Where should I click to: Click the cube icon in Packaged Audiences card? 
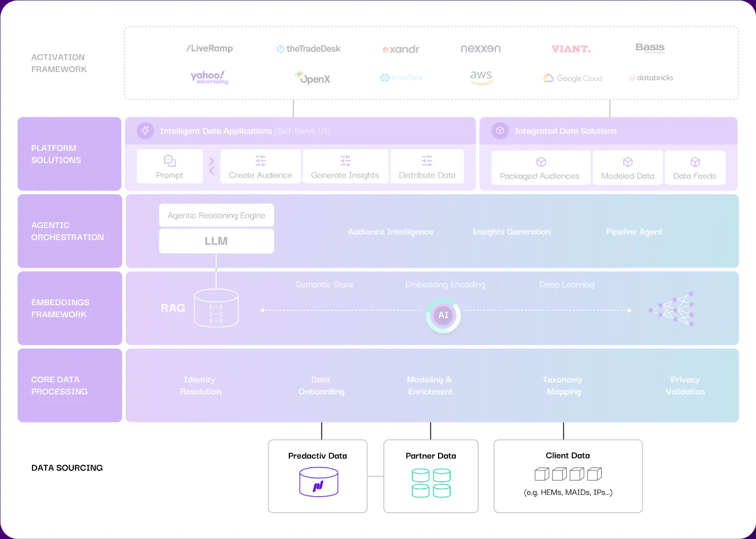point(541,162)
